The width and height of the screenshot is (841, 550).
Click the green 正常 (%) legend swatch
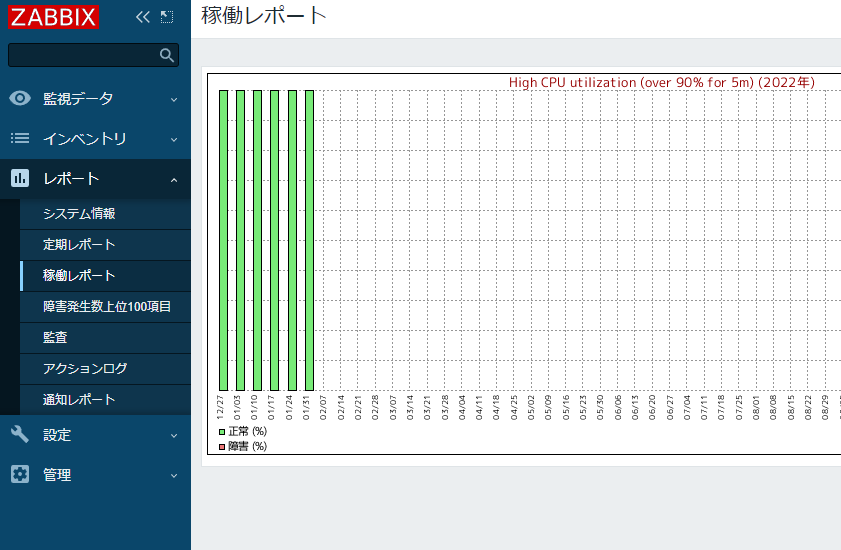coord(222,431)
